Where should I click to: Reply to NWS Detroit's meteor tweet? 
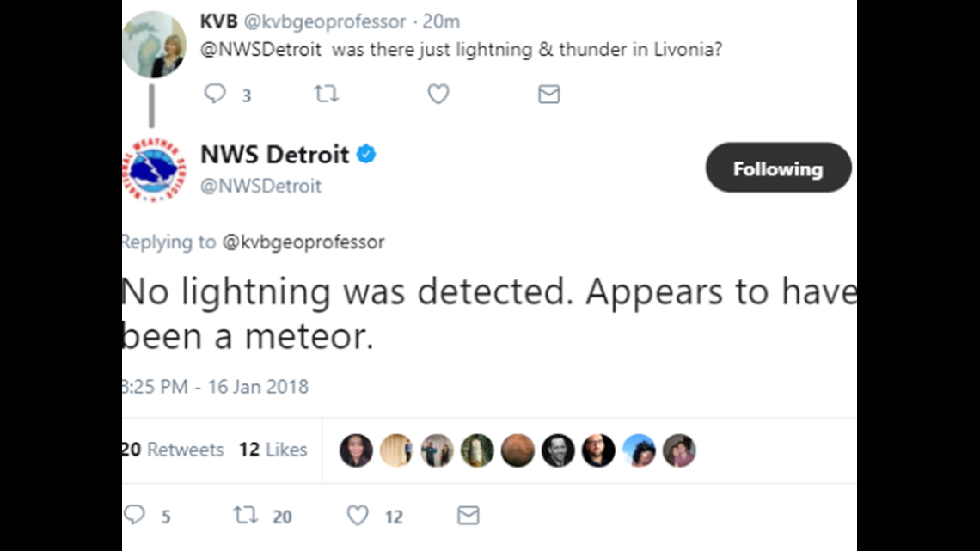coord(134,515)
